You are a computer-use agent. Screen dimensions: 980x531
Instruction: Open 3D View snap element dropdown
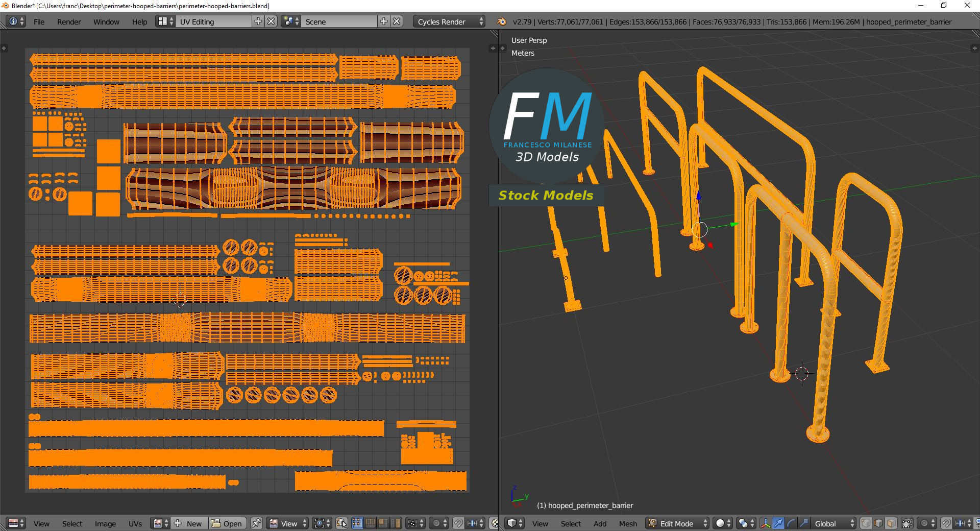(964, 523)
